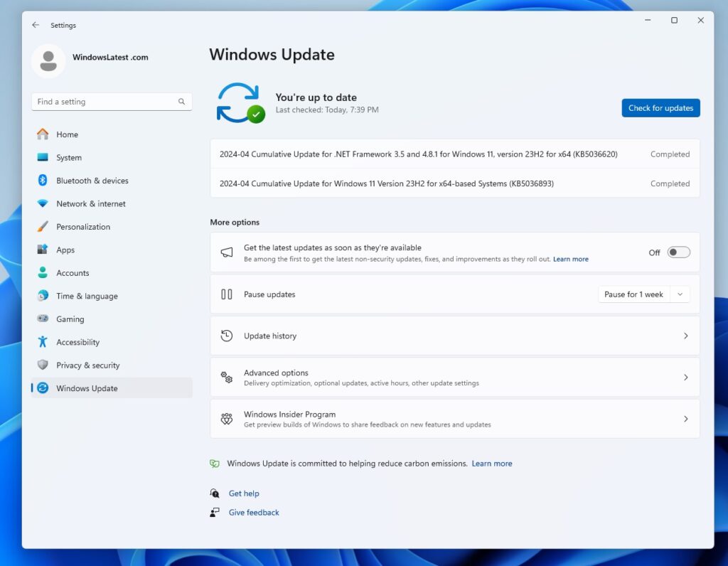Open Accounts settings from the sidebar
Screen dimensions: 728x566
pos(73,272)
